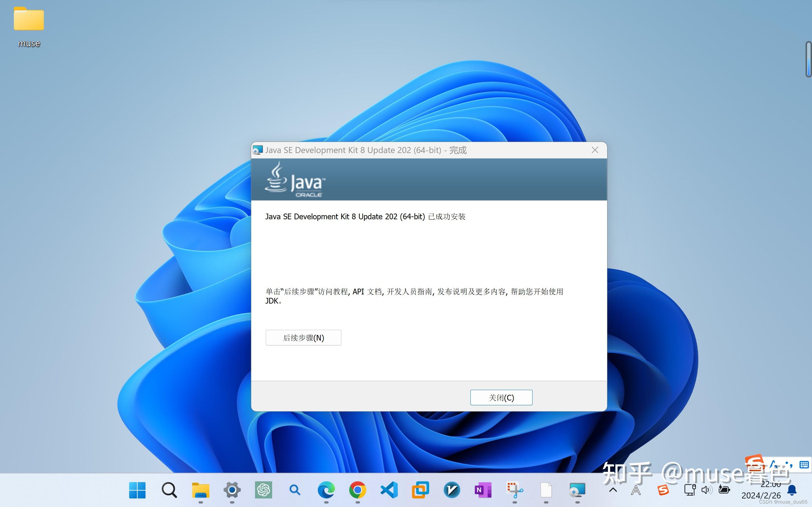The width and height of the screenshot is (812, 507).
Task: Open the V2rayN client from the taskbar
Action: [x=451, y=490]
